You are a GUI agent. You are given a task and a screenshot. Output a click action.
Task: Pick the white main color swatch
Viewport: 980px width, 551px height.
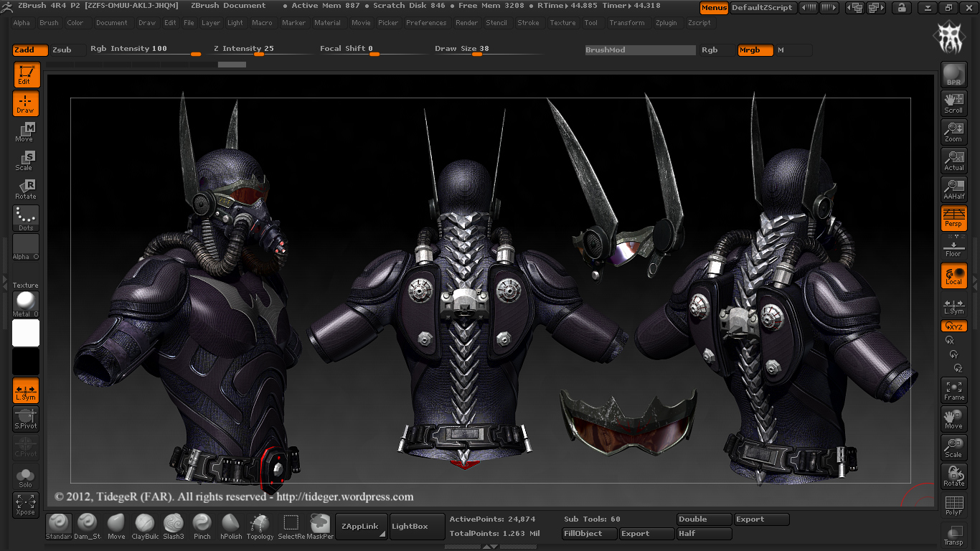[x=26, y=333]
